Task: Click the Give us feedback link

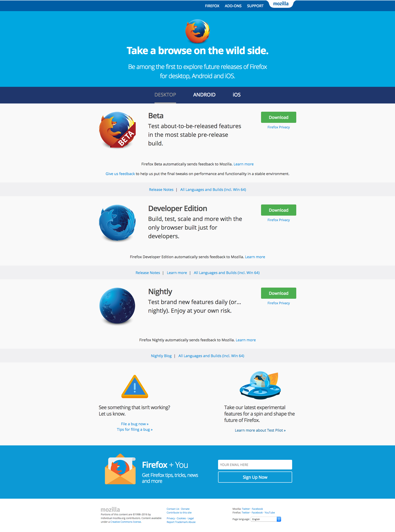Action: [120, 174]
